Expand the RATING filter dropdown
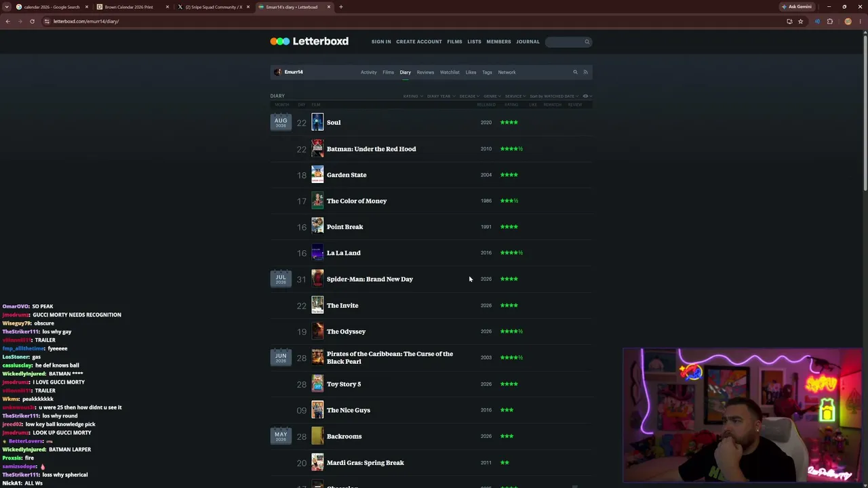The width and height of the screenshot is (868, 488). coord(413,96)
